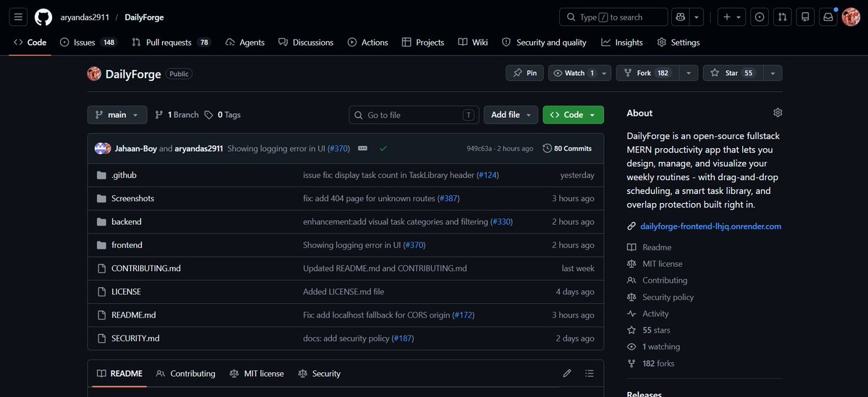Image resolution: width=868 pixels, height=397 pixels.
Task: Open README.md file
Action: [134, 315]
